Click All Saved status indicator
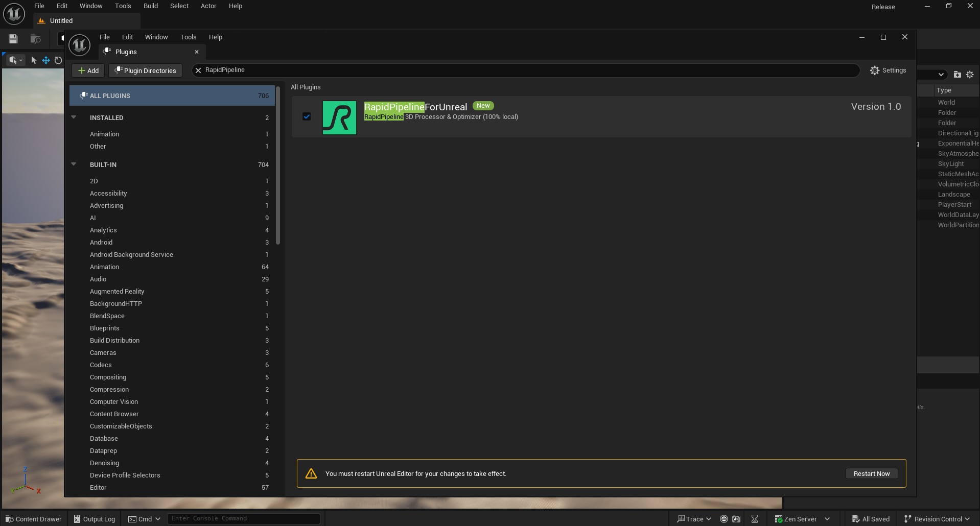 pyautogui.click(x=871, y=519)
